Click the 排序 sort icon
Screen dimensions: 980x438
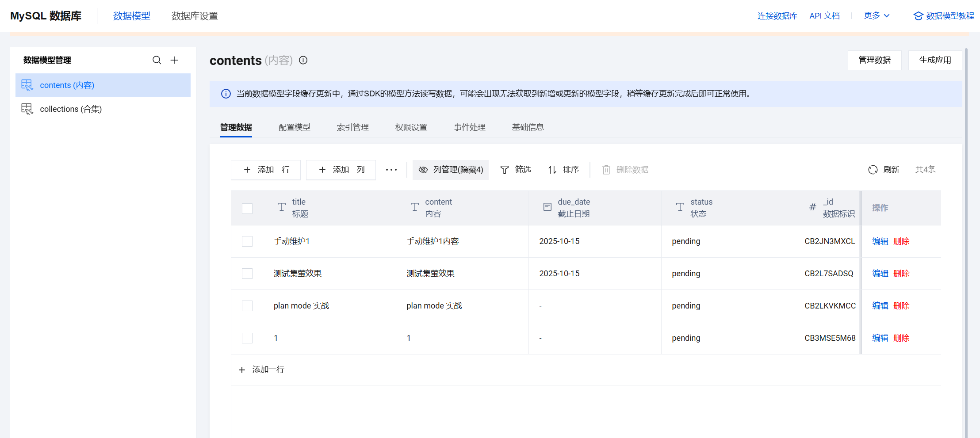(x=551, y=170)
